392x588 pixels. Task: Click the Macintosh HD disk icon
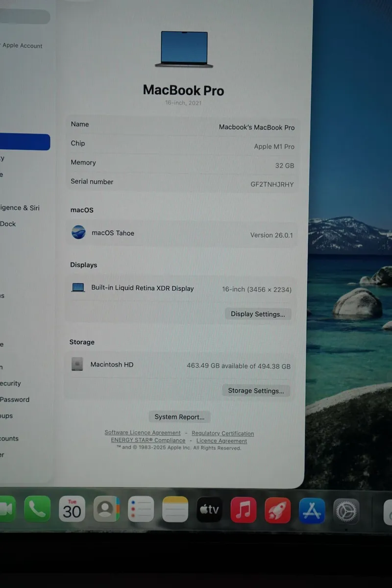pyautogui.click(x=77, y=364)
